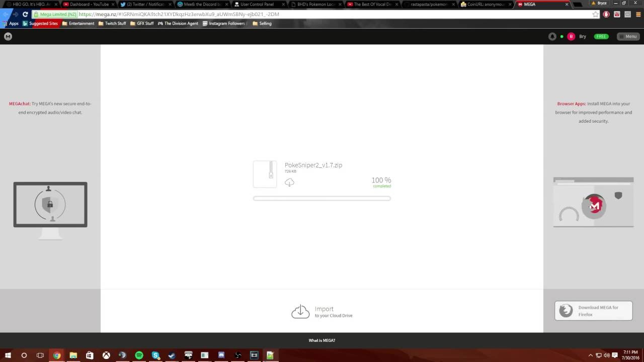Screen dimensions: 644x362
Task: Open Discord from the taskbar
Action: pyautogui.click(x=221, y=355)
